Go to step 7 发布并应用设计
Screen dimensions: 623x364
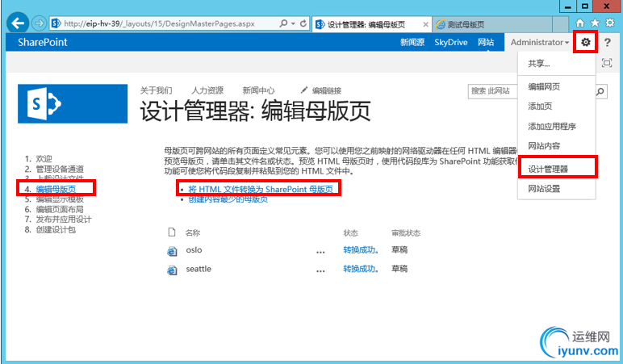point(64,220)
